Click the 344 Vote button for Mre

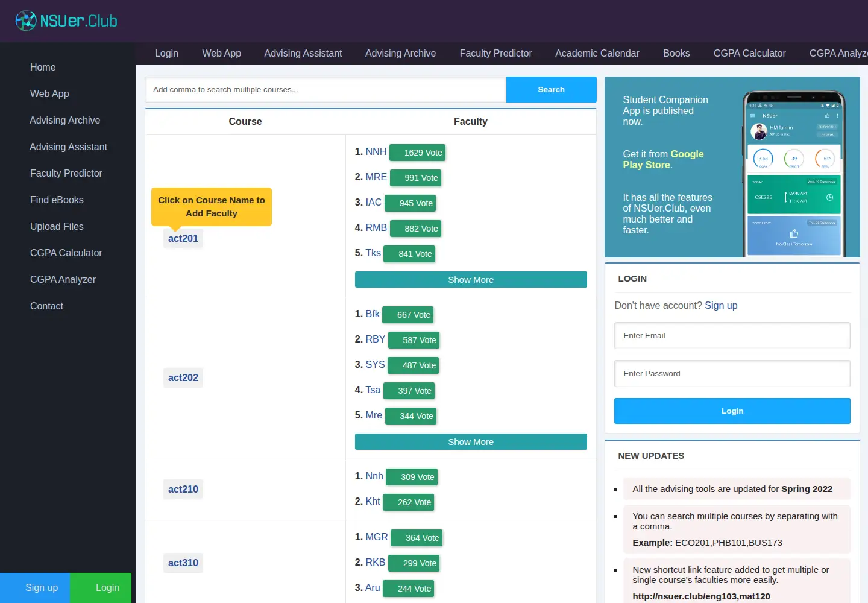[410, 416]
